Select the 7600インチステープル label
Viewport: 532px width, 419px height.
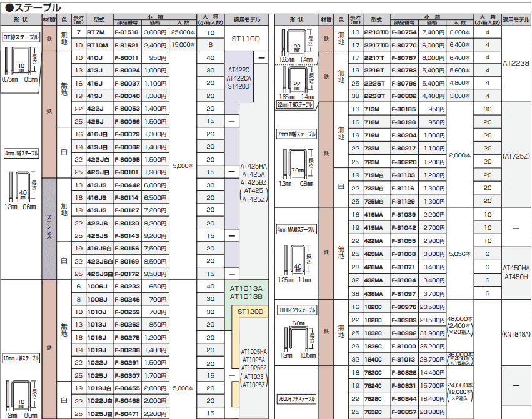point(296,398)
